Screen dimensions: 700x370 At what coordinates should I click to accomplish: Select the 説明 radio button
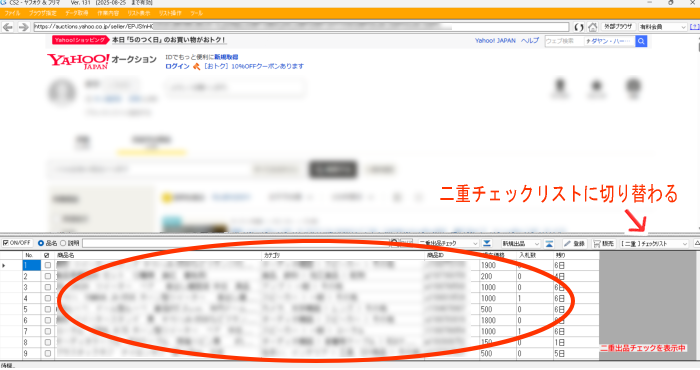[x=63, y=243]
